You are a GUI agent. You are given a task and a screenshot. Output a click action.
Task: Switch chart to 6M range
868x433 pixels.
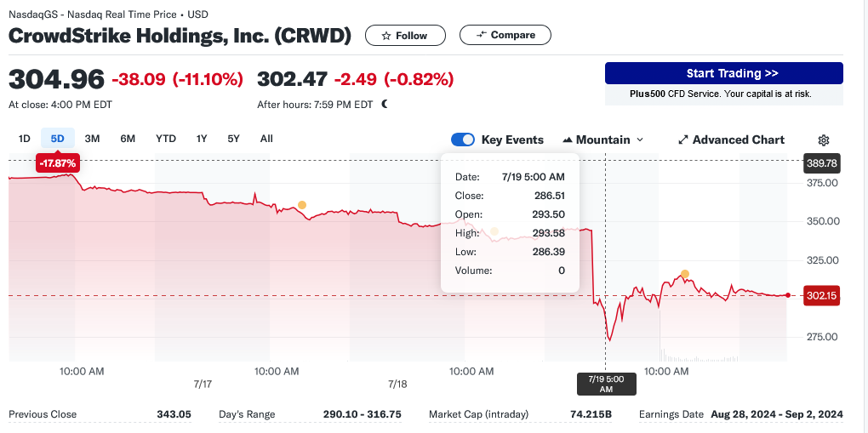tap(128, 139)
